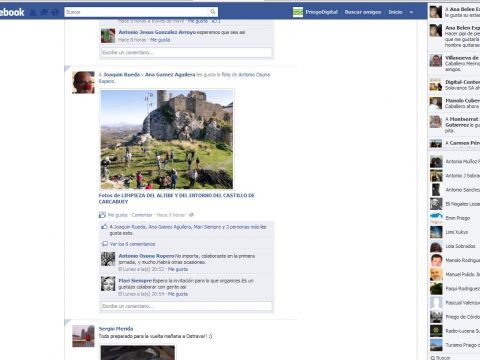Click the Facebook logo
The height and width of the screenshot is (360, 480).
(x=12, y=12)
